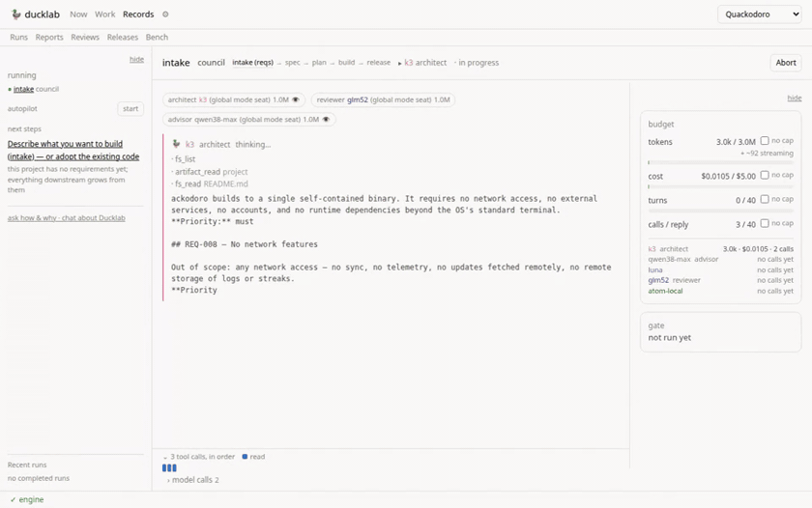812x508 pixels.
Task: Open the running intake council link
Action: coord(23,90)
